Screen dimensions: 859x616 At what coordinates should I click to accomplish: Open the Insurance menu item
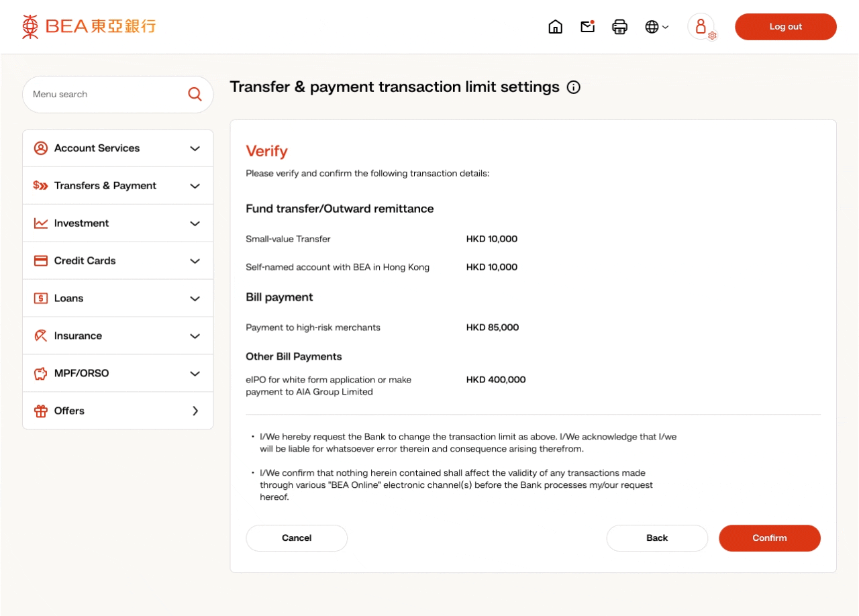point(79,336)
